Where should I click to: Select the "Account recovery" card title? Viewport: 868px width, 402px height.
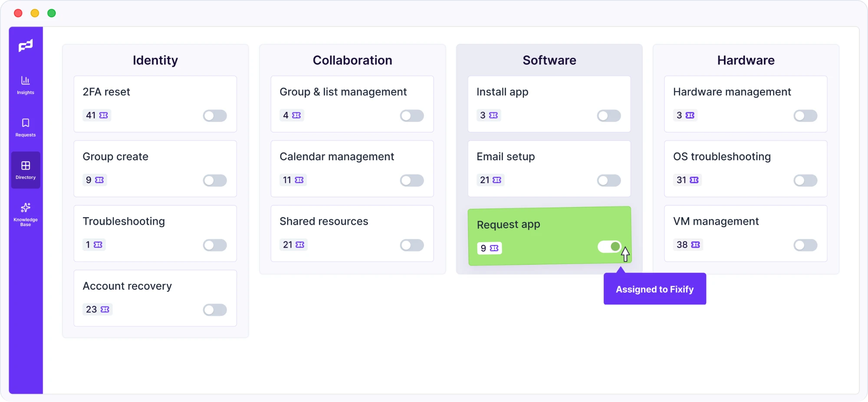127,286
